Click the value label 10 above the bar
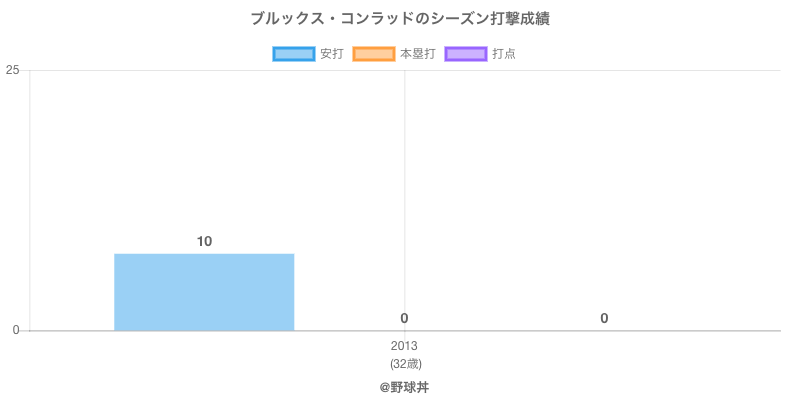The width and height of the screenshot is (800, 400). point(205,242)
